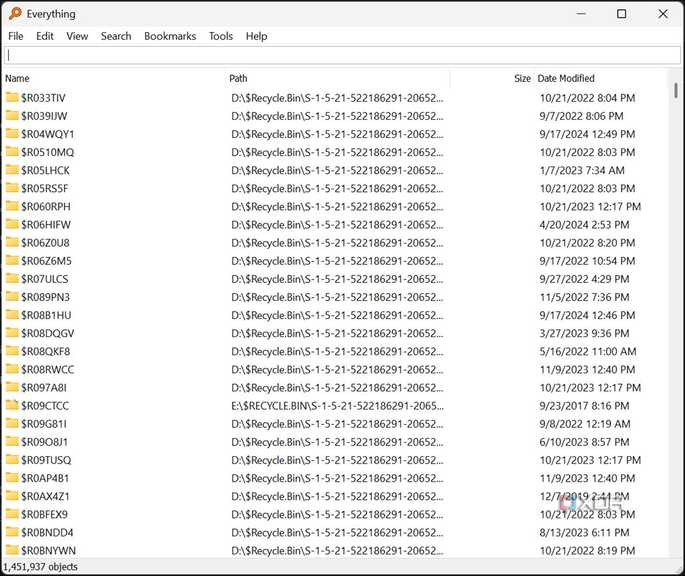Select the $R06Z0U8 folder icon
This screenshot has width=685, height=576.
click(x=12, y=242)
